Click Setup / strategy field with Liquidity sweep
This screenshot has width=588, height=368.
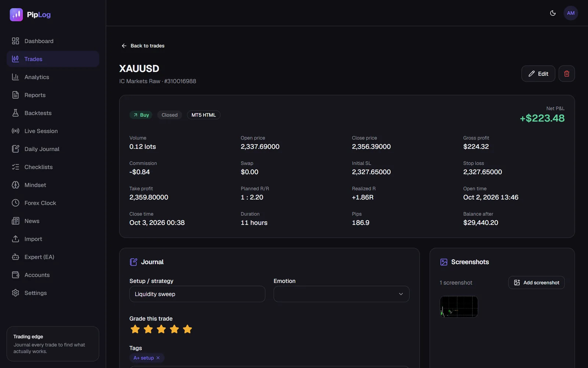point(197,294)
